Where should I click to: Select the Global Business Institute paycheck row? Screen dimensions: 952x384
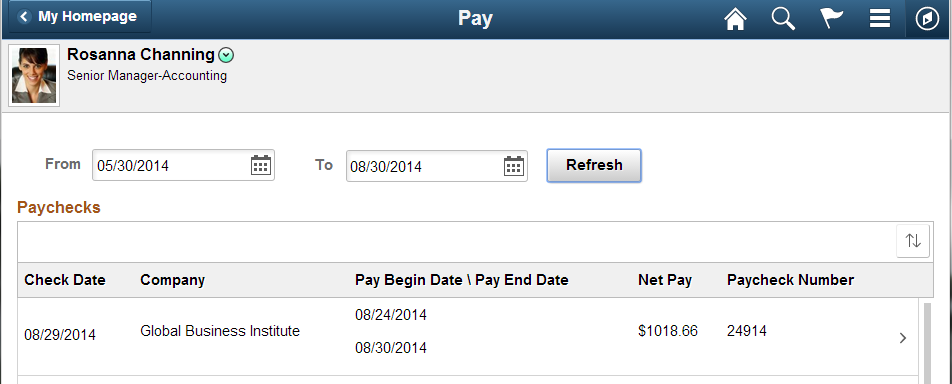tap(468, 337)
